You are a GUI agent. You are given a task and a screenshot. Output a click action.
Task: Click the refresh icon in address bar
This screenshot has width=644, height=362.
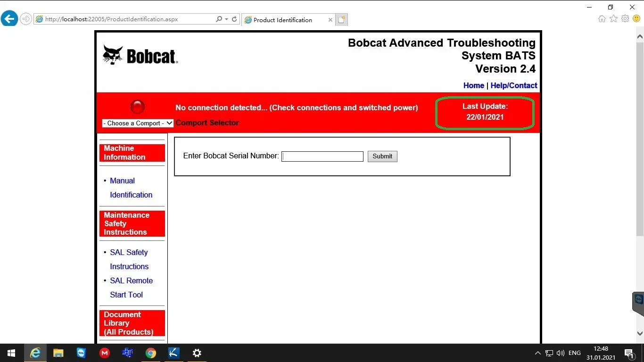[x=234, y=19]
